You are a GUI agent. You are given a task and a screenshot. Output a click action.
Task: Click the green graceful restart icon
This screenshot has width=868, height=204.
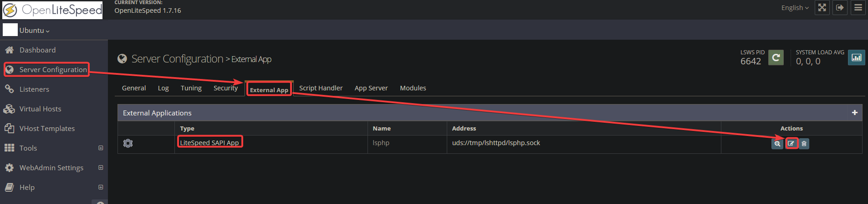pyautogui.click(x=776, y=58)
